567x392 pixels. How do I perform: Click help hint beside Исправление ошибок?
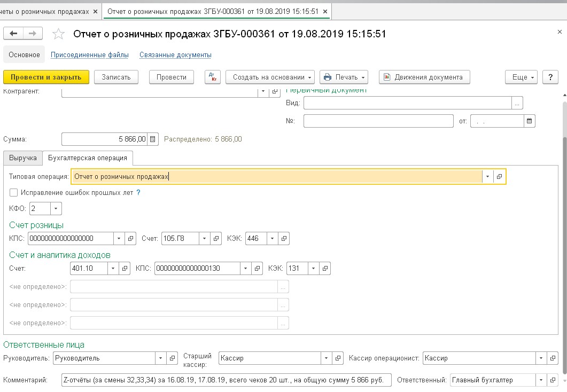[138, 192]
